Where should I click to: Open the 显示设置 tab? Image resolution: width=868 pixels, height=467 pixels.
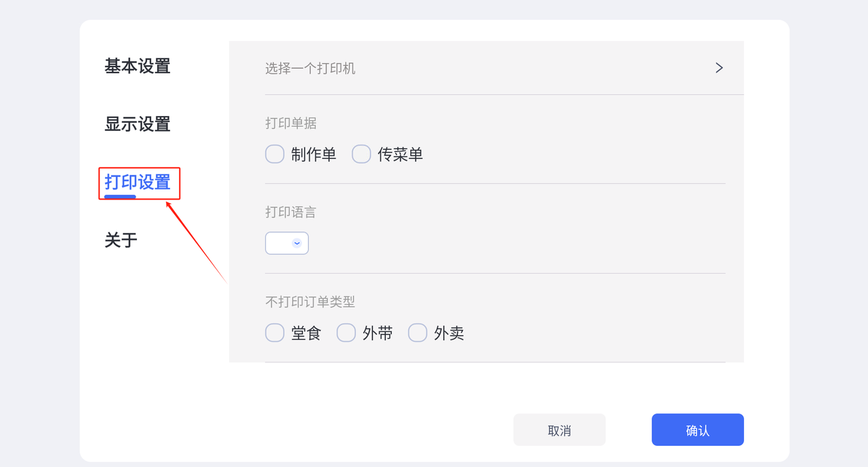tap(138, 124)
